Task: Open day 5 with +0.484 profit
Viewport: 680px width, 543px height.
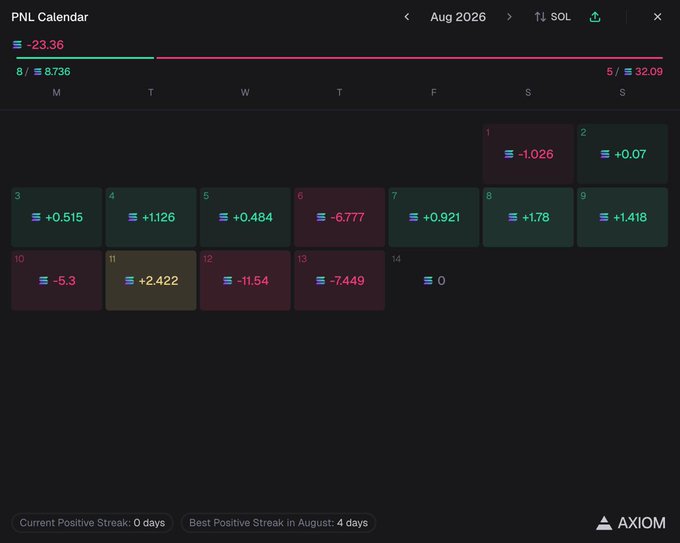Action: pyautogui.click(x=245, y=217)
